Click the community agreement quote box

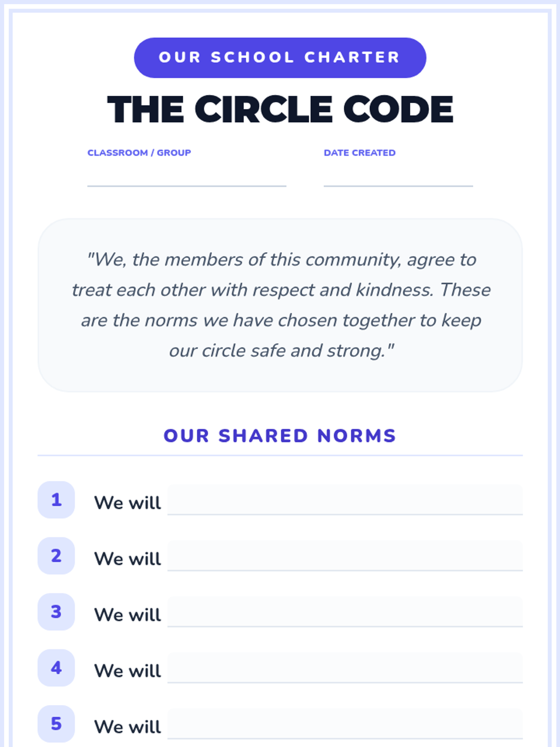coord(280,305)
